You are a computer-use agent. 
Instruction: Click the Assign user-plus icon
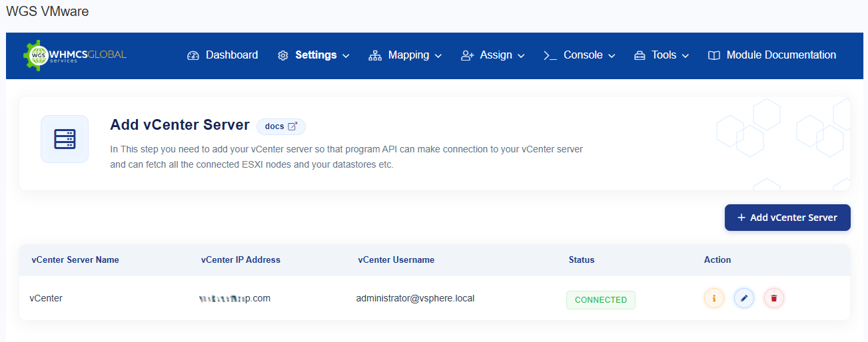467,55
